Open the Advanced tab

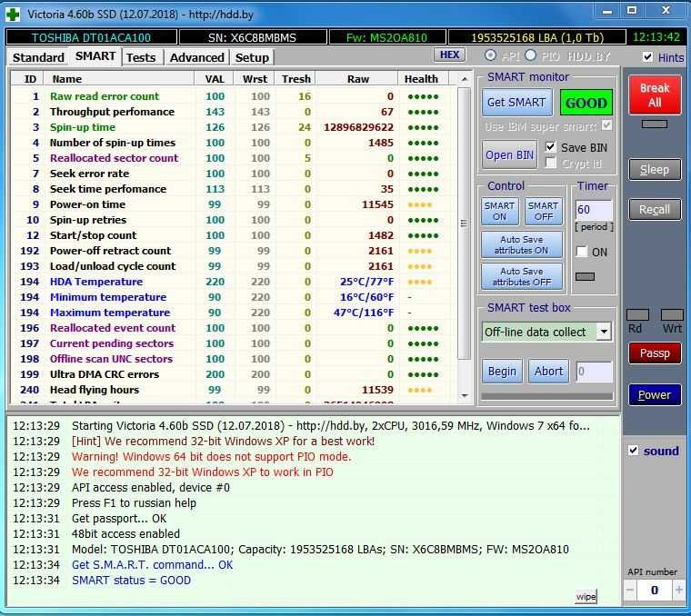tap(197, 57)
